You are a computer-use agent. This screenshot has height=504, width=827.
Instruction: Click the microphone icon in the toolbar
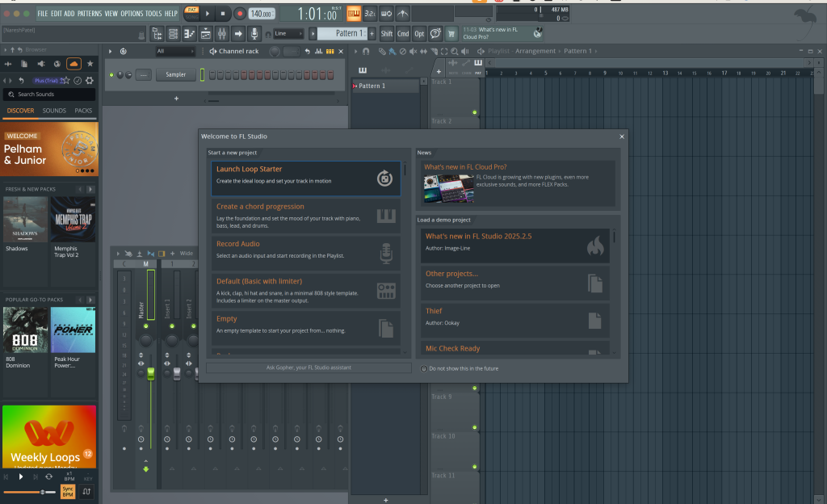[x=254, y=34]
